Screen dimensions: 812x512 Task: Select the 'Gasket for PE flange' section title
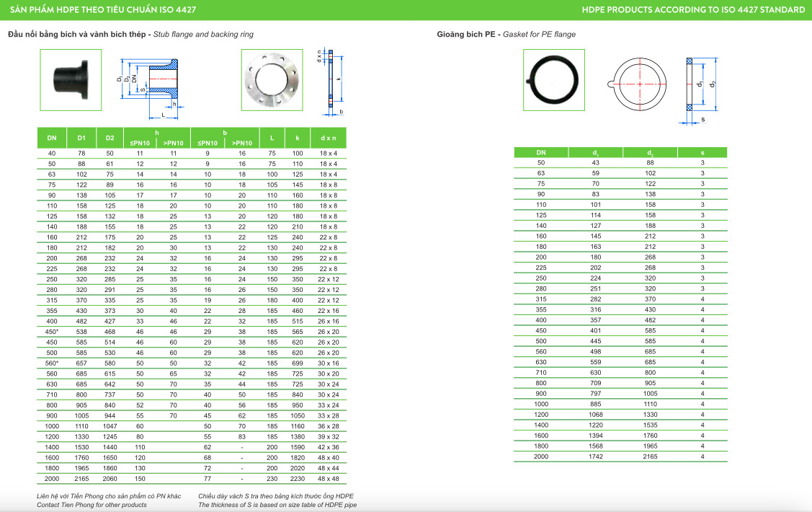507,34
